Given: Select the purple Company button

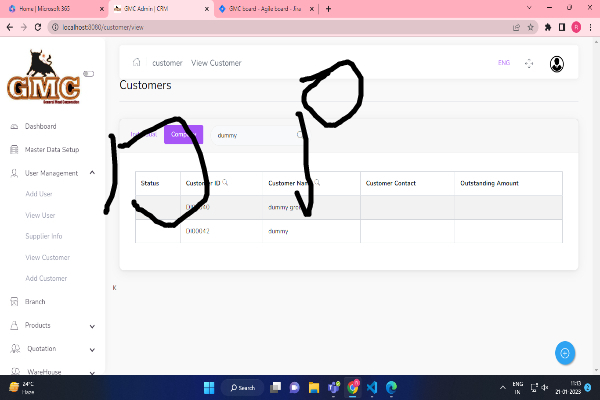Looking at the screenshot, I should [x=183, y=134].
